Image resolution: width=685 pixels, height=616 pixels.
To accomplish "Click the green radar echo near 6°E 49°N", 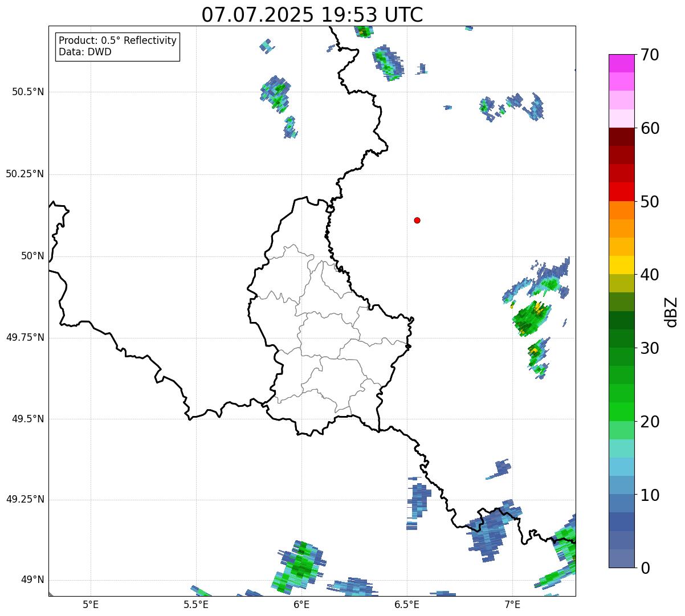I will (298, 567).
